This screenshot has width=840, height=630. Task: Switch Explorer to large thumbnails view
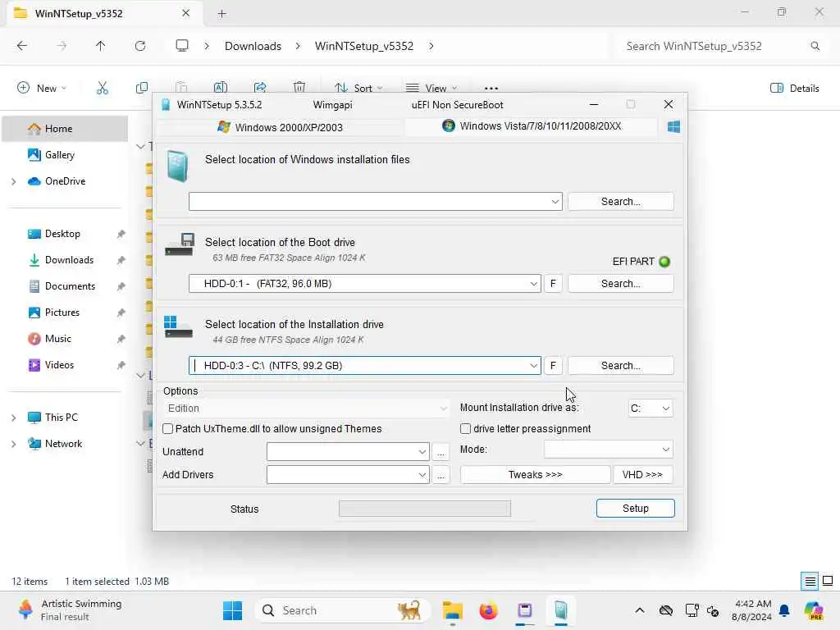point(828,581)
